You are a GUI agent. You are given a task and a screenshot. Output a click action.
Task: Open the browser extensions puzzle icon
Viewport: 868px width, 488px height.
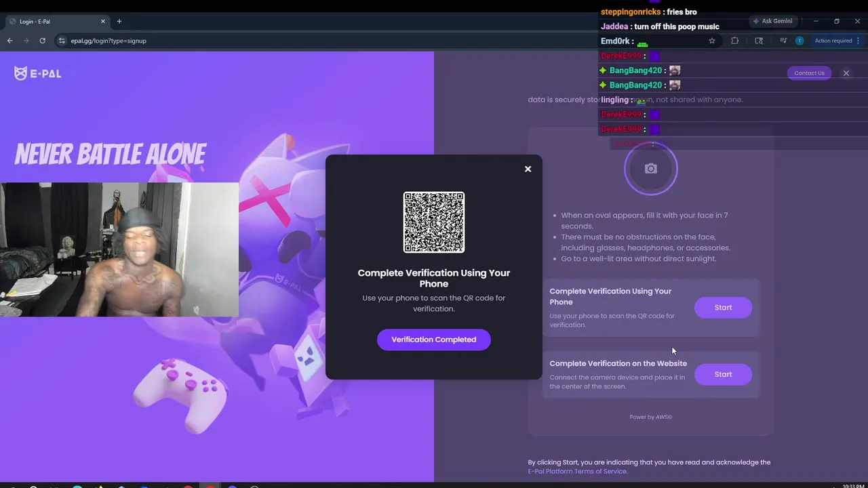coord(734,41)
